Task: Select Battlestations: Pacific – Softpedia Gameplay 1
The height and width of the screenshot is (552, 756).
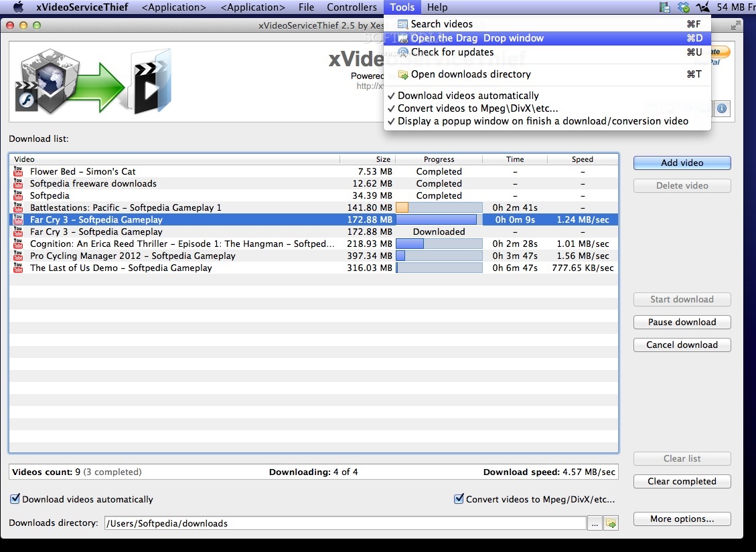Action: (314, 207)
